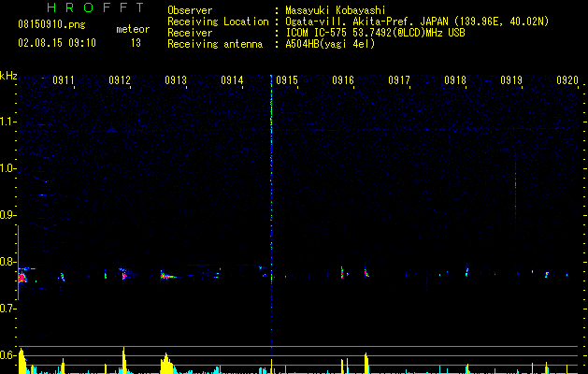Click the long-tailed meteor echo just before 0913
588x374 pixels.
(168, 276)
